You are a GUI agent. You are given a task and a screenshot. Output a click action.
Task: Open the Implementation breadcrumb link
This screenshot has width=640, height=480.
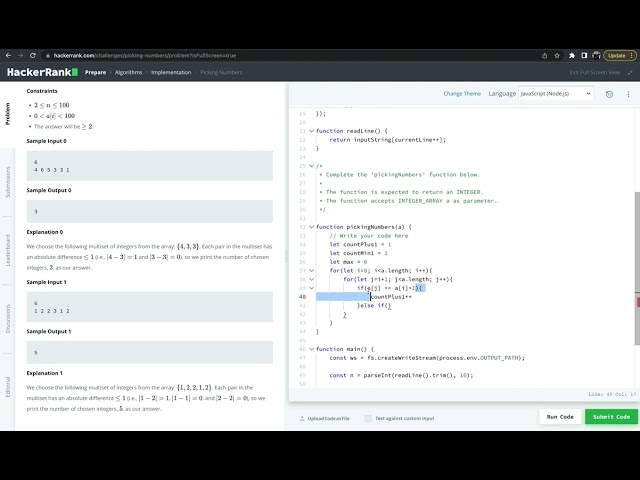coord(171,72)
